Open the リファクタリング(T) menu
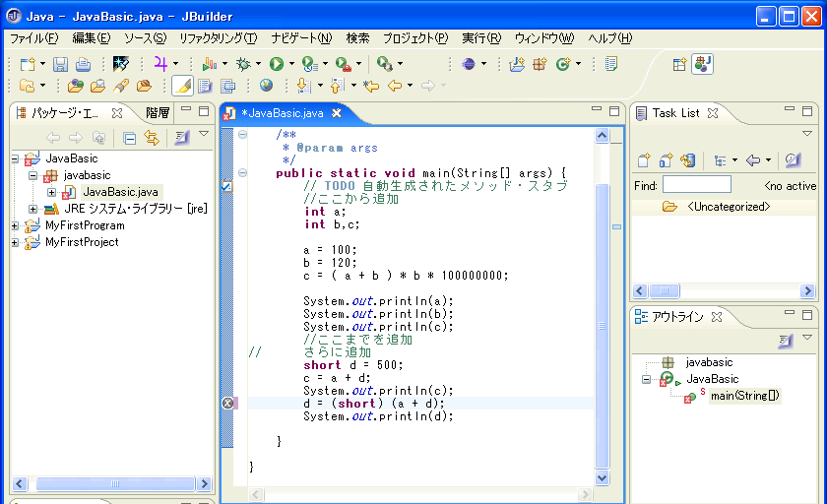Image resolution: width=827 pixels, height=504 pixels. pos(218,38)
